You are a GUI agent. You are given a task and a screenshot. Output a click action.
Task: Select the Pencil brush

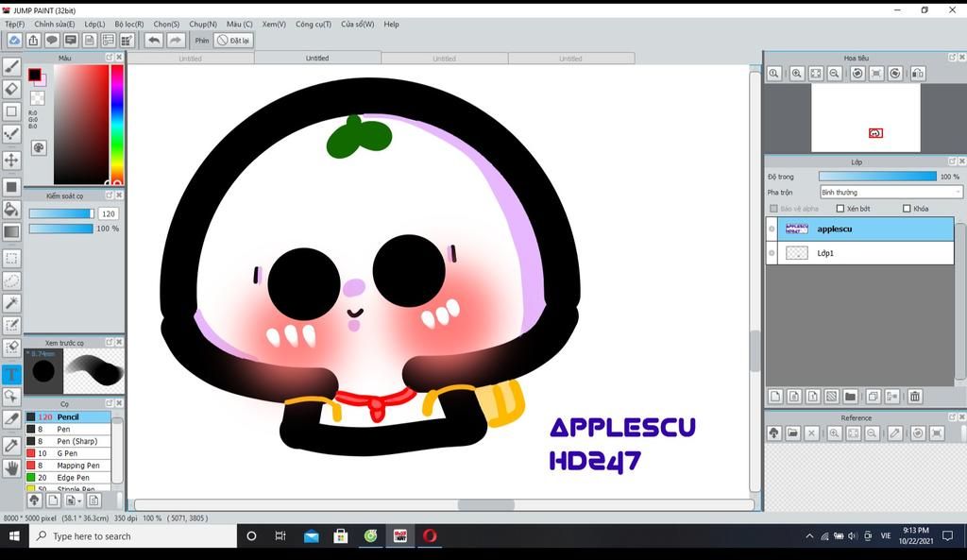pyautogui.click(x=68, y=416)
